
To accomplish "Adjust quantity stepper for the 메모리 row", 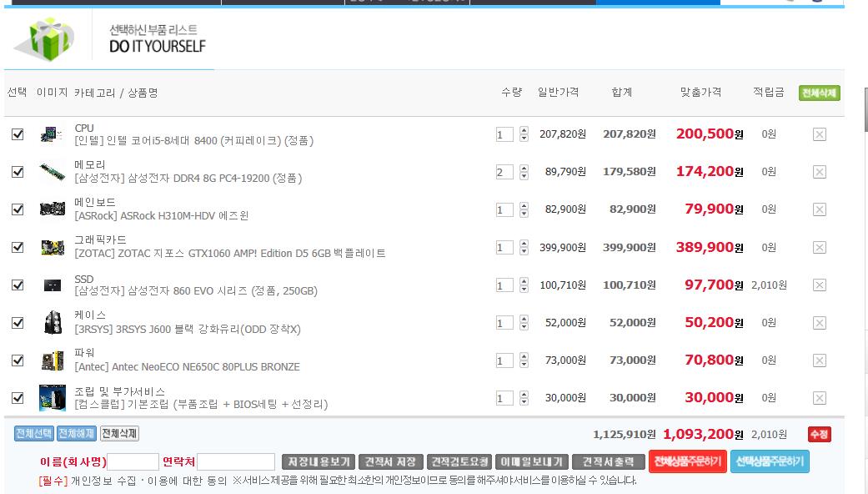I will 524,172.
